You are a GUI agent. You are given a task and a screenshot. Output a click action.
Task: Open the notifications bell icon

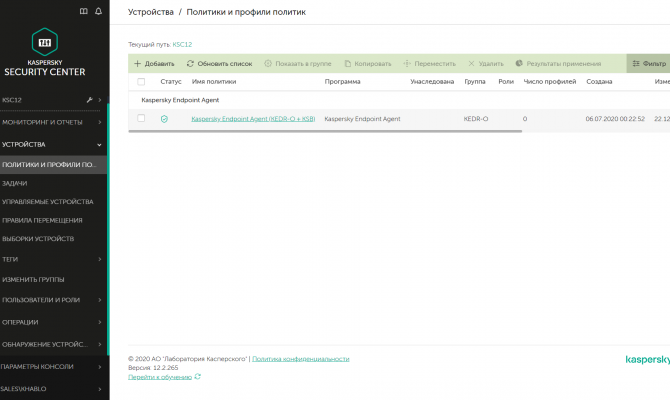click(98, 11)
